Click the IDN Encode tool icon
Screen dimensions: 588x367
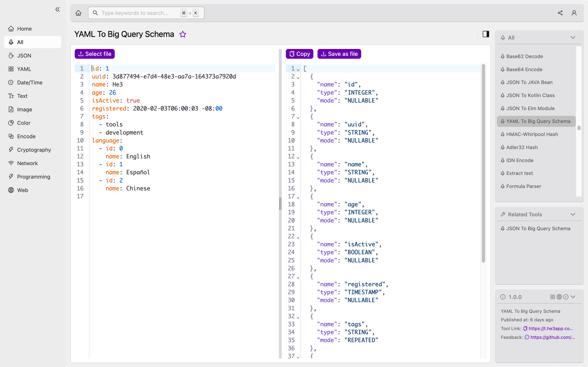[503, 160]
